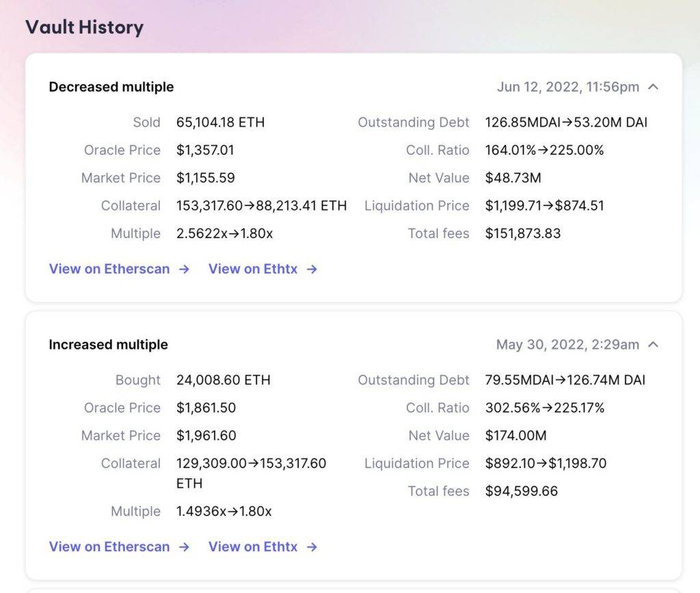Select the Increased multiple title
This screenshot has width=700, height=593.
pyautogui.click(x=109, y=344)
